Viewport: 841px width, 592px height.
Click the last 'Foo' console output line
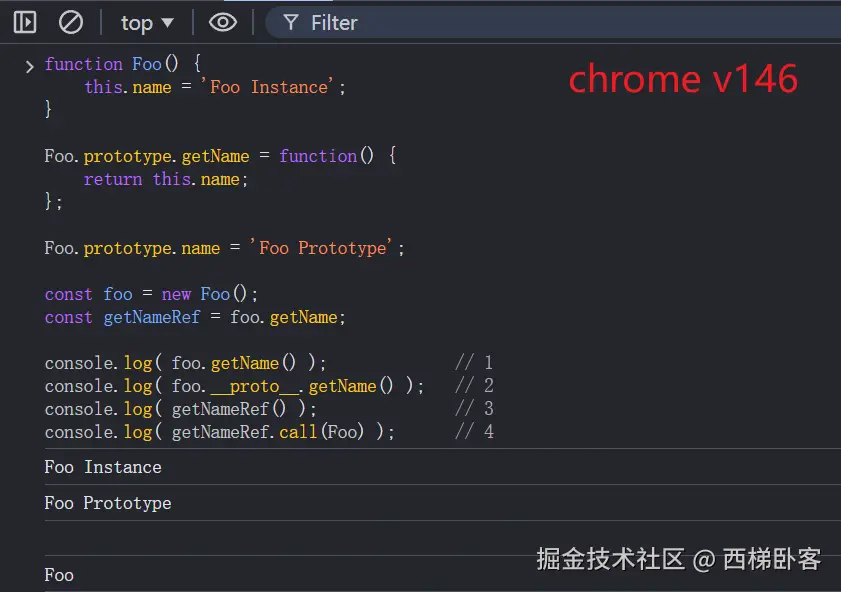tap(59, 575)
